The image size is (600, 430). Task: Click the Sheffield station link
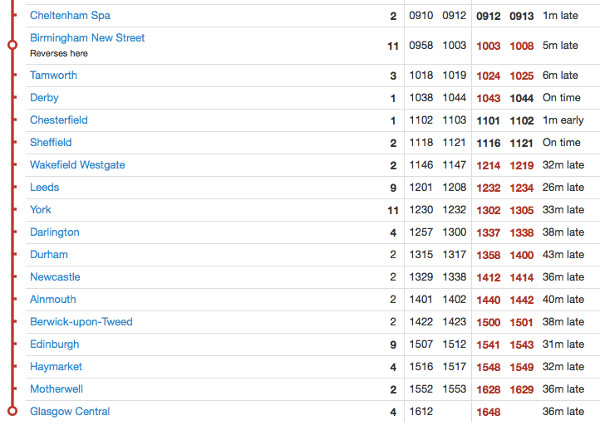point(51,143)
